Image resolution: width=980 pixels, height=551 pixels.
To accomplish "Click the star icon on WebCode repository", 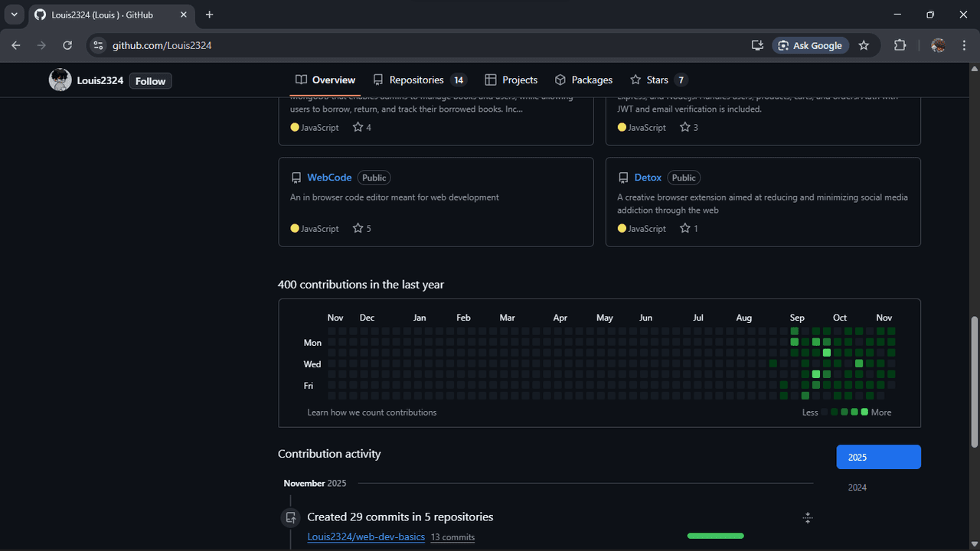I will coord(358,228).
